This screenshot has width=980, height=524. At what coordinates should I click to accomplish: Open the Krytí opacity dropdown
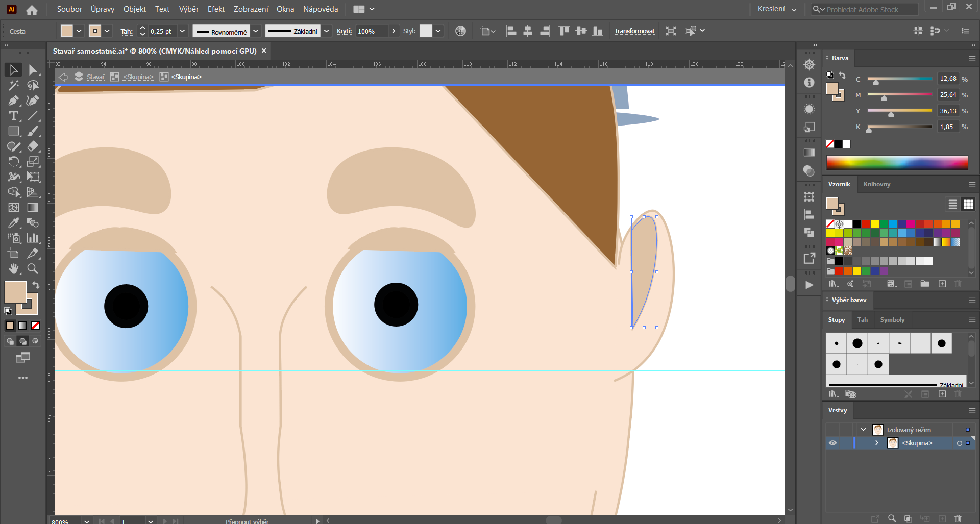(x=394, y=31)
